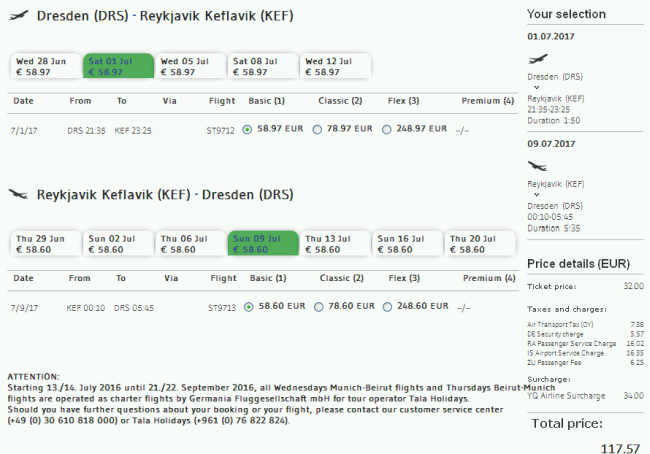Click the outbound Flex (3) column header
The width and height of the screenshot is (650, 454).
click(x=403, y=101)
